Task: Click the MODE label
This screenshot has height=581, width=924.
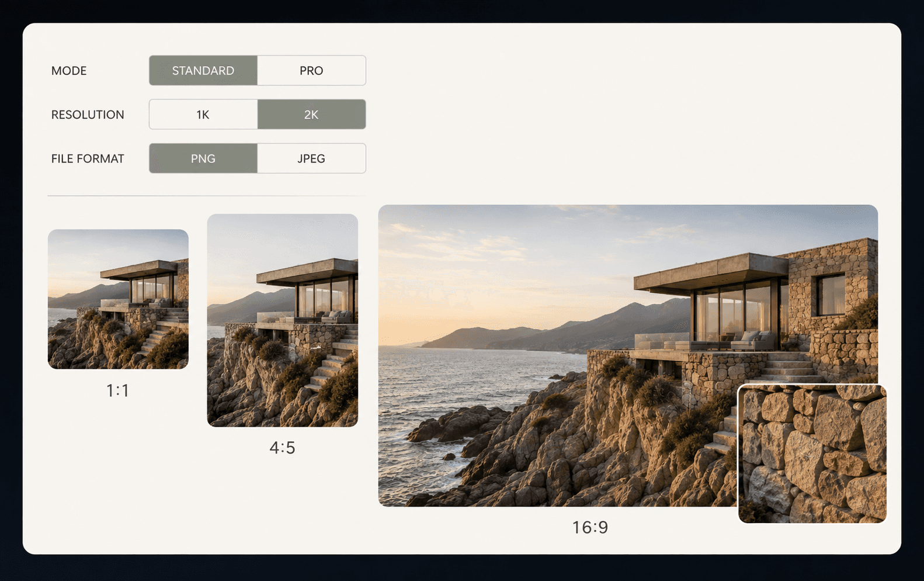Action: click(x=69, y=71)
